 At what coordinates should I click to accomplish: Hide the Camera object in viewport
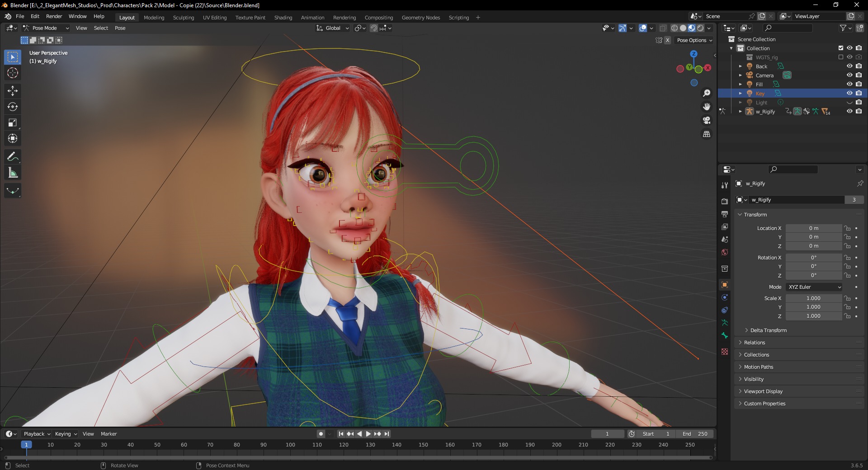pyautogui.click(x=849, y=75)
